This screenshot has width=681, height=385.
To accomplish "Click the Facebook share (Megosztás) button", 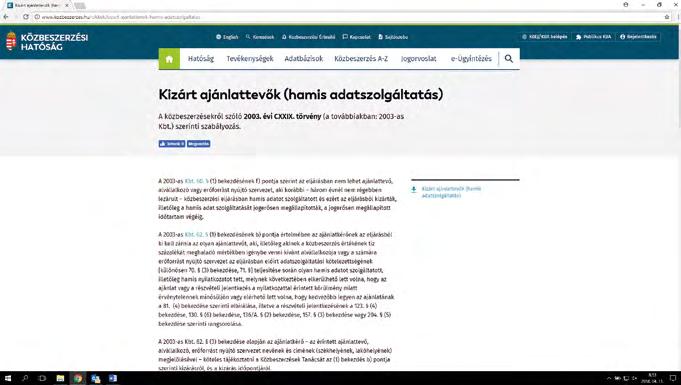I will pyautogui.click(x=198, y=144).
